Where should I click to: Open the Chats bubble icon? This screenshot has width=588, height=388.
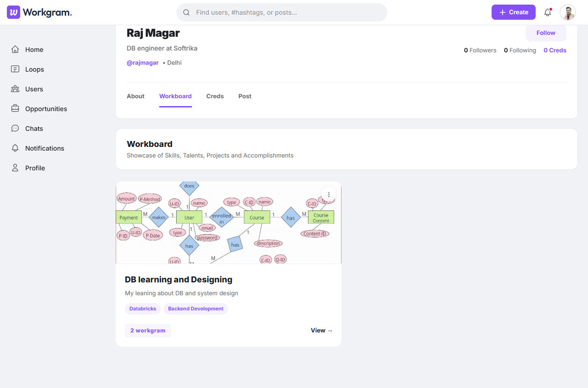(15, 129)
